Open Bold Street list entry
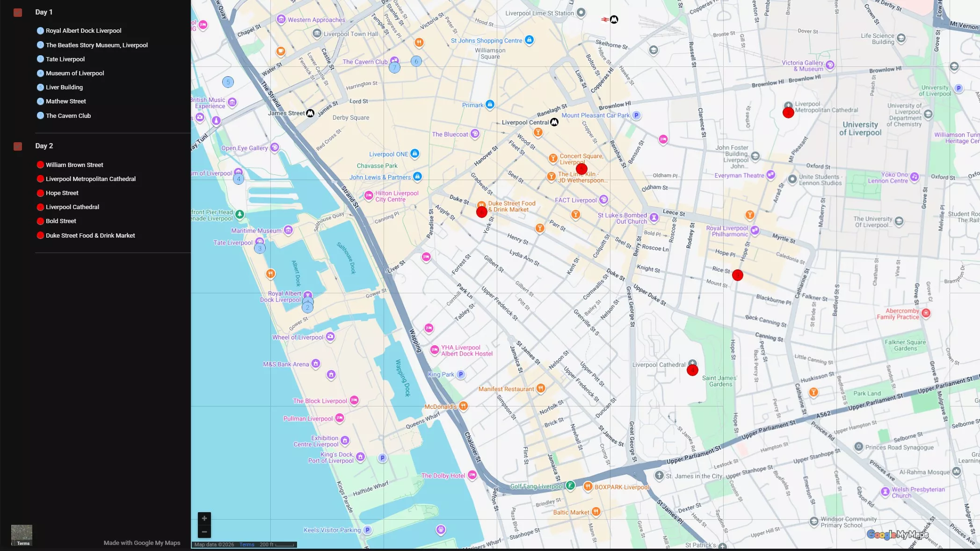This screenshot has height=551, width=980. click(x=61, y=221)
